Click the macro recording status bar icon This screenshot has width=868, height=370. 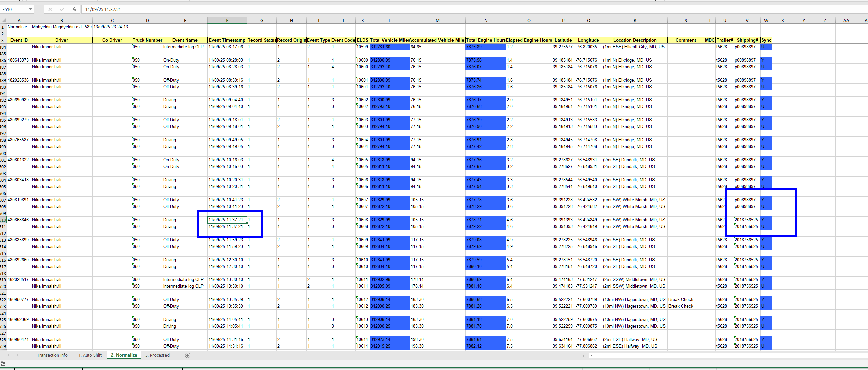3,363
